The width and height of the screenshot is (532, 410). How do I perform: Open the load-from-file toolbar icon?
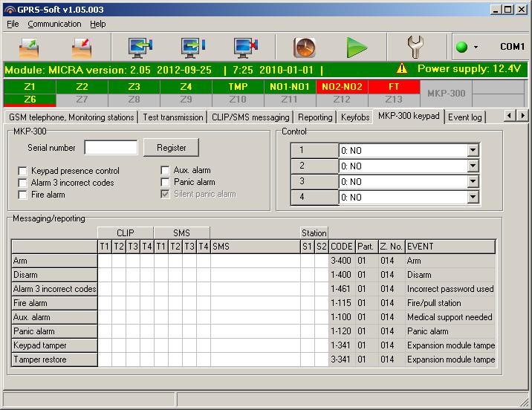coord(29,48)
